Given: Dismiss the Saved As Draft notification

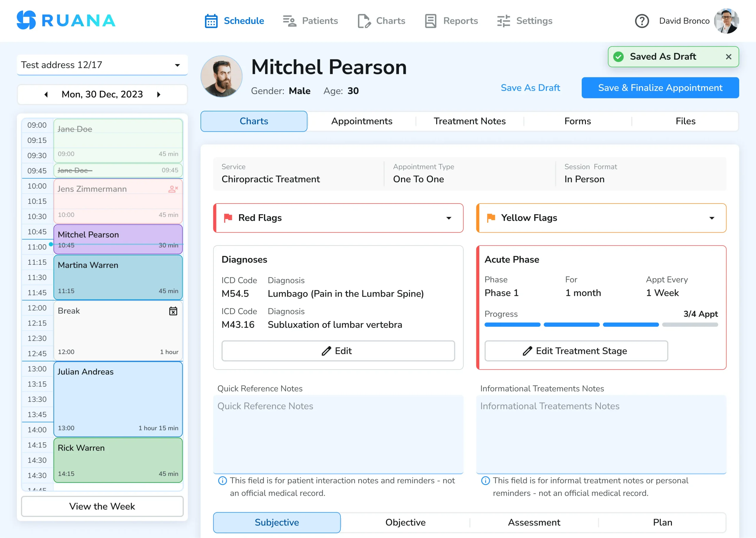Looking at the screenshot, I should pos(729,57).
